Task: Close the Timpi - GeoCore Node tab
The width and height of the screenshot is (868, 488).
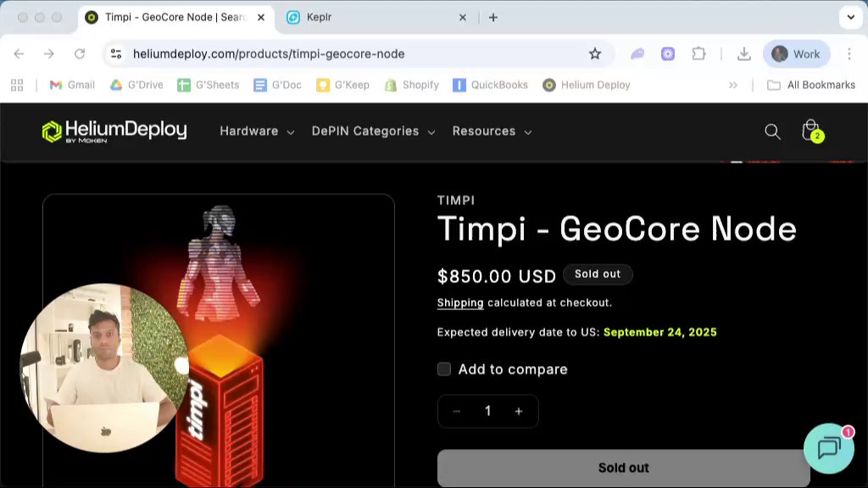Action: pyautogui.click(x=261, y=17)
